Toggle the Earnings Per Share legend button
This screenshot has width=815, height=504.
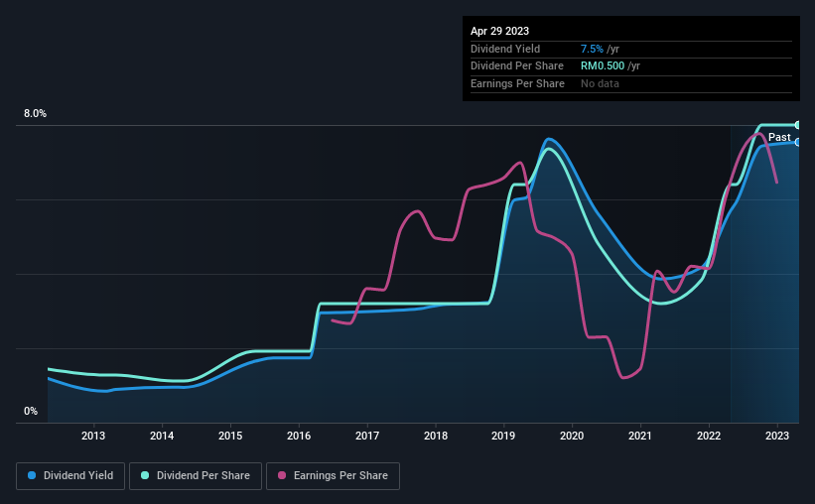[x=334, y=476]
